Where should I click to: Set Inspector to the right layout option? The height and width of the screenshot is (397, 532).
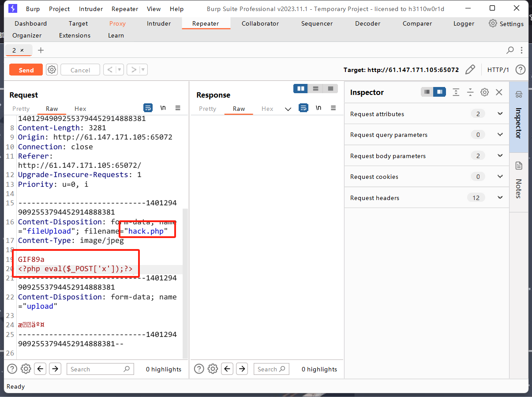(x=439, y=92)
